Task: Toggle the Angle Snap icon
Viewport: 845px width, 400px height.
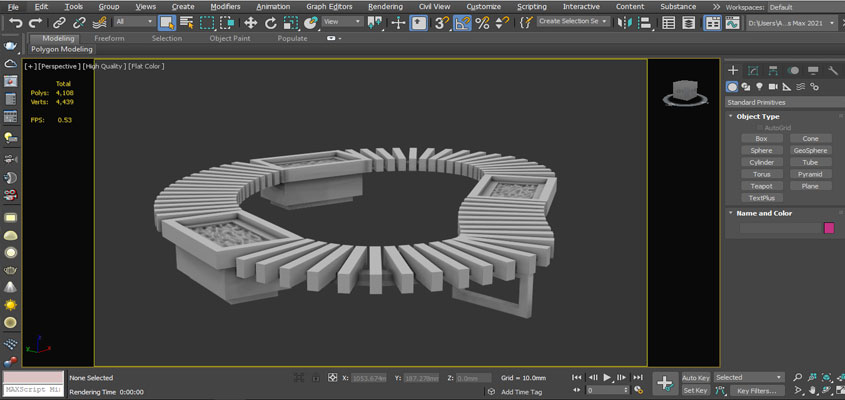Action: (x=462, y=23)
